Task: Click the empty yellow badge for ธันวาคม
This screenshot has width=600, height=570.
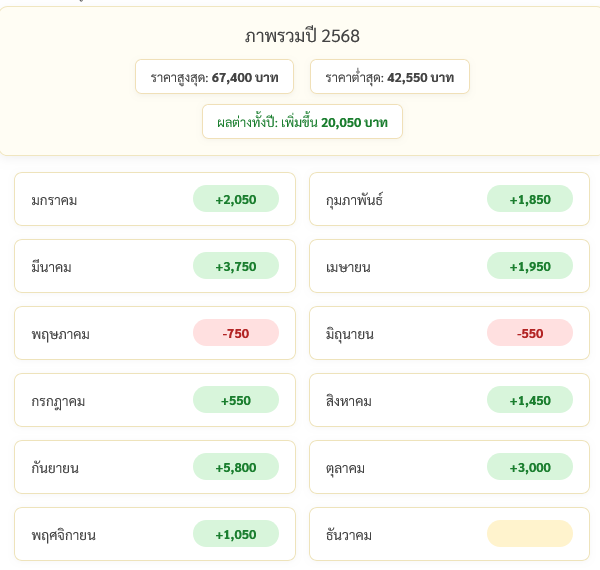Action: 529,534
